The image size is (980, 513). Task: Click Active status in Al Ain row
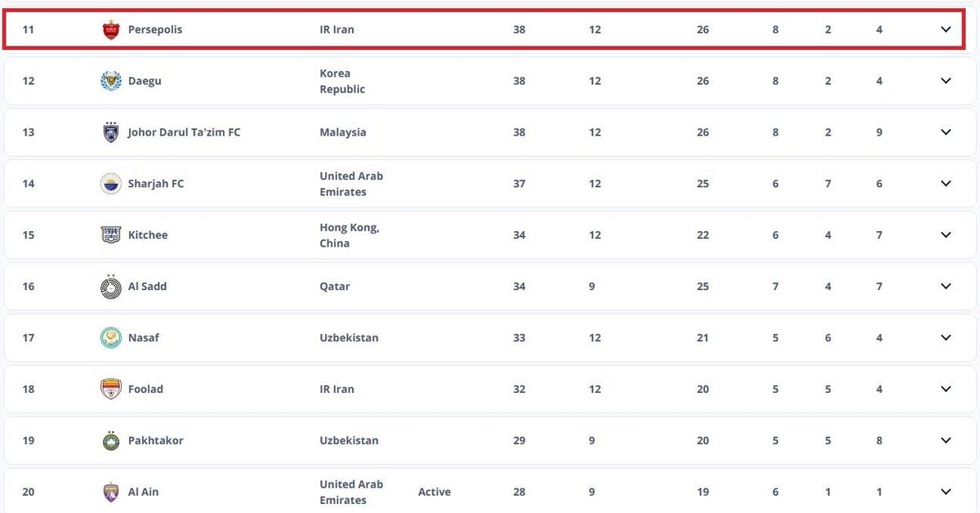pyautogui.click(x=434, y=492)
